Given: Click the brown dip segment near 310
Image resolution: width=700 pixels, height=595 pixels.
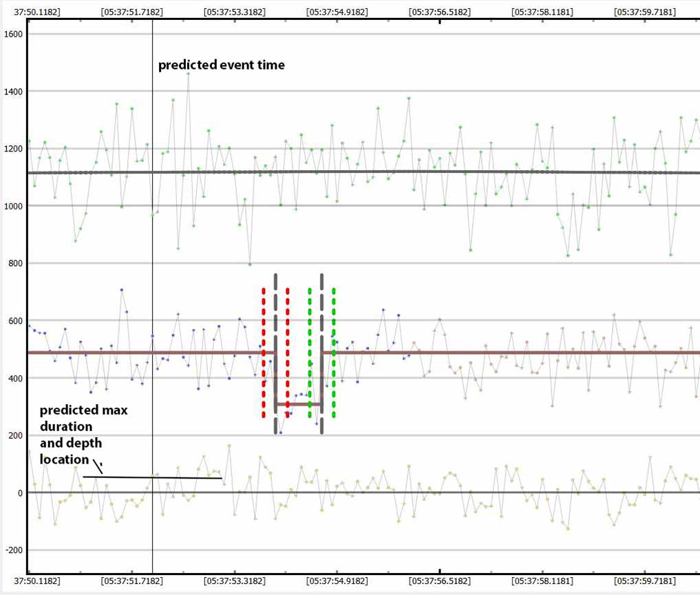Looking at the screenshot, I should tap(299, 404).
